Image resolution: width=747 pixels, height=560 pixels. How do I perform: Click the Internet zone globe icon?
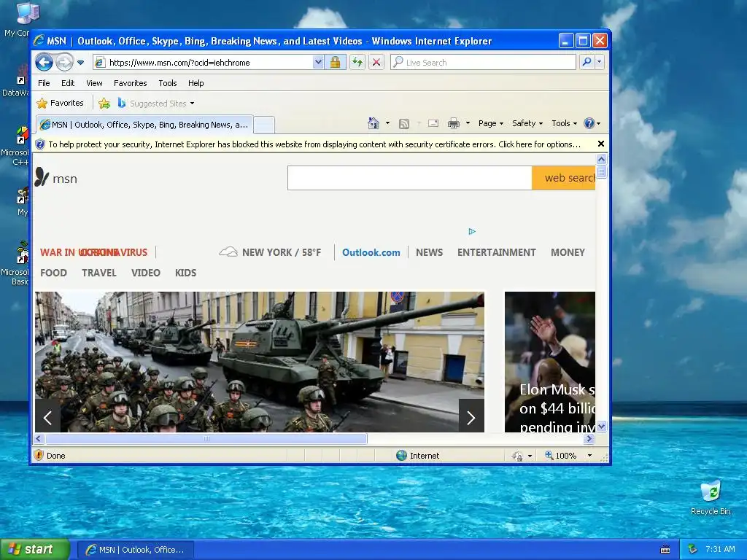tap(402, 455)
